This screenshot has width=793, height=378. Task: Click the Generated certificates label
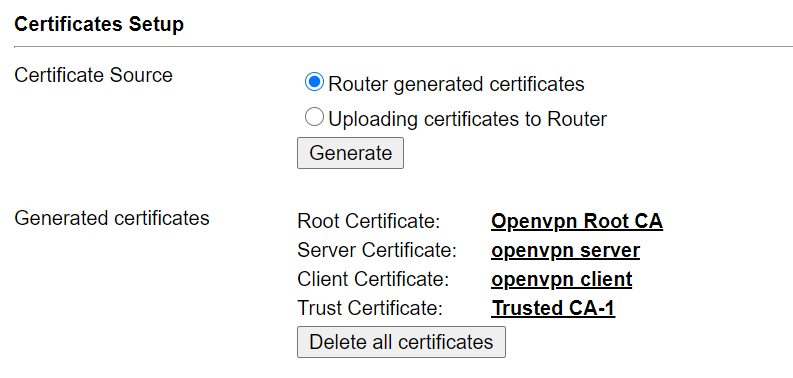pyautogui.click(x=112, y=218)
